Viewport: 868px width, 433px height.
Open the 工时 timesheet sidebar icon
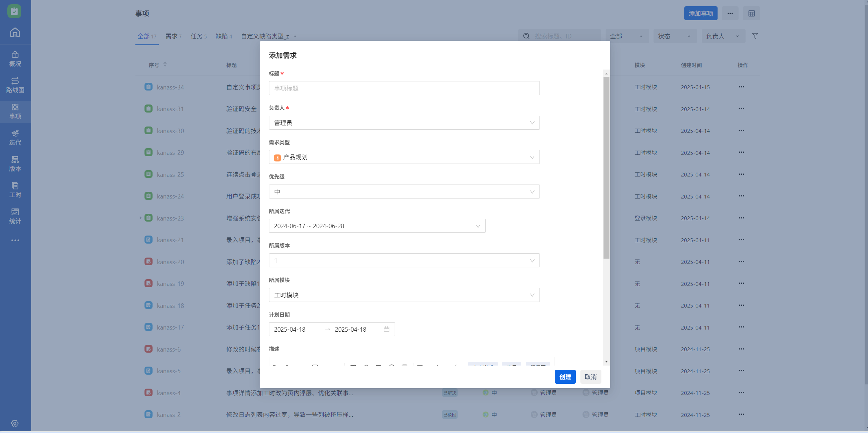(15, 190)
